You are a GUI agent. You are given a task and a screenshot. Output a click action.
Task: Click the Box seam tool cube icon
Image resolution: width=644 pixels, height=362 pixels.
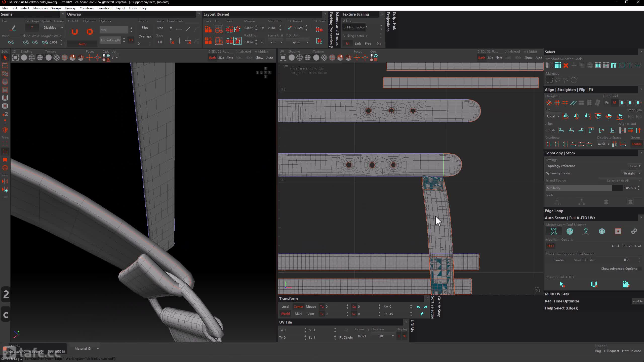(602, 231)
